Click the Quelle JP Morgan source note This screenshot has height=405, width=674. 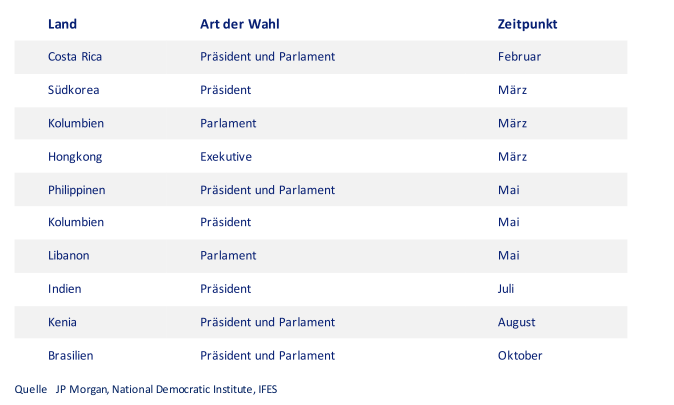(x=146, y=390)
